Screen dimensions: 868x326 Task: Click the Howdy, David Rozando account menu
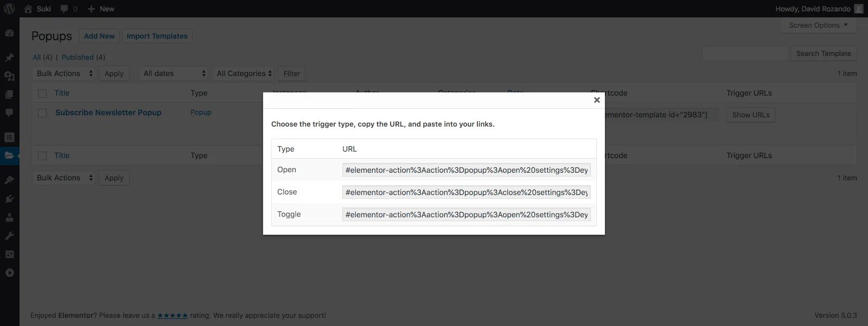coord(819,9)
